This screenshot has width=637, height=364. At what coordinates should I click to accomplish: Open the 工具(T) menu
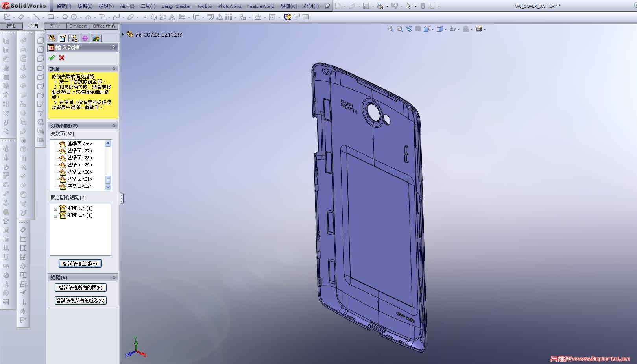coord(148,6)
